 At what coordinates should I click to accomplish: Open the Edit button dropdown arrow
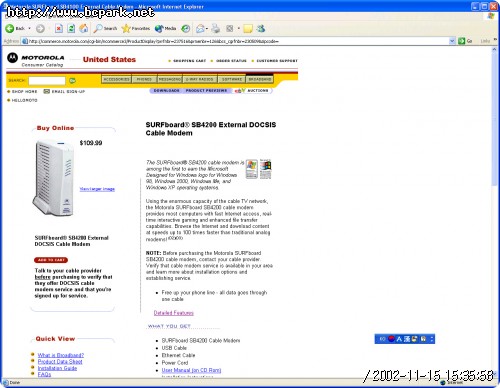pyautogui.click(x=239, y=29)
